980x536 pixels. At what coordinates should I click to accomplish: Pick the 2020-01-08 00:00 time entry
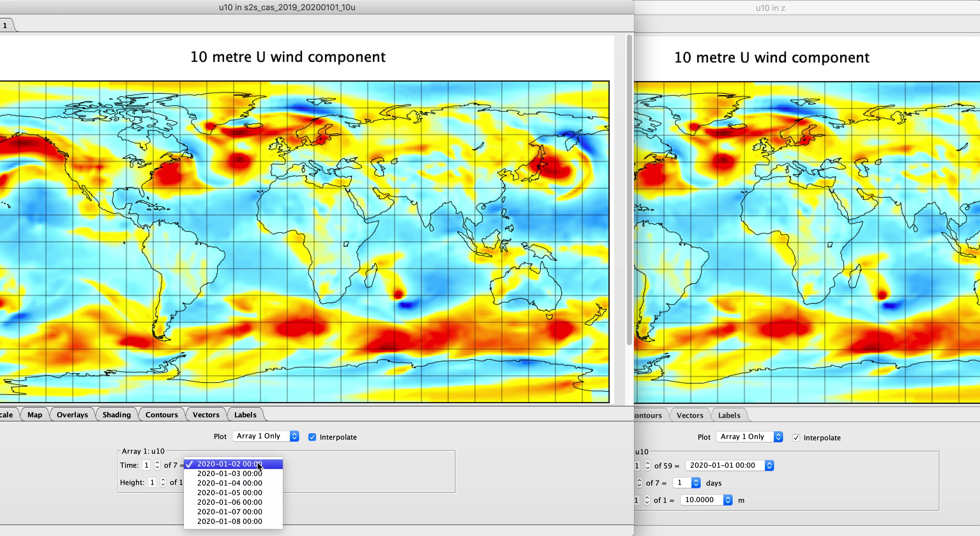[230, 522]
